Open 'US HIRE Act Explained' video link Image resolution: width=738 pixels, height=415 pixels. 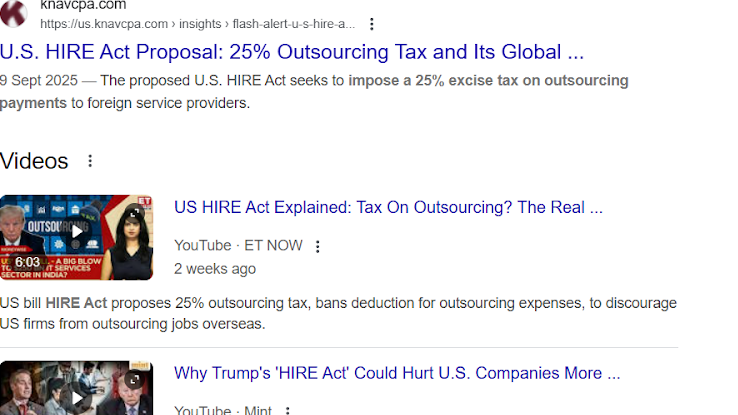tap(388, 208)
